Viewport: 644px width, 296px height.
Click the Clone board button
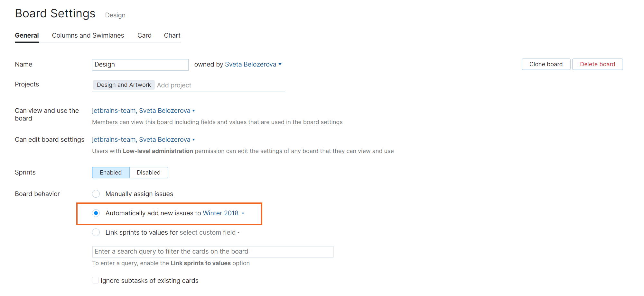pos(546,64)
